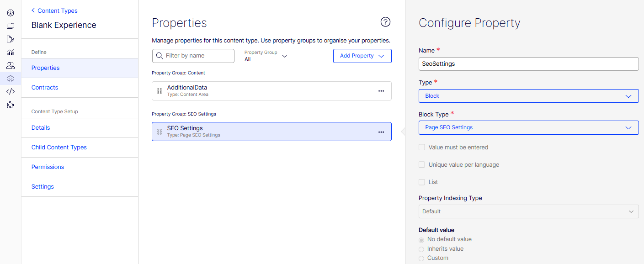Click the puzzle piece add-ons icon

11,105
